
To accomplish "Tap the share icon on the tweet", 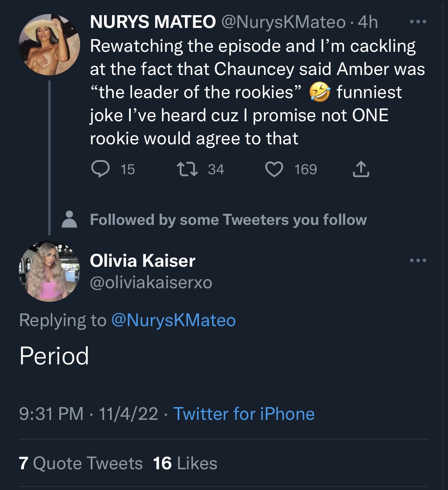I will coord(361,169).
